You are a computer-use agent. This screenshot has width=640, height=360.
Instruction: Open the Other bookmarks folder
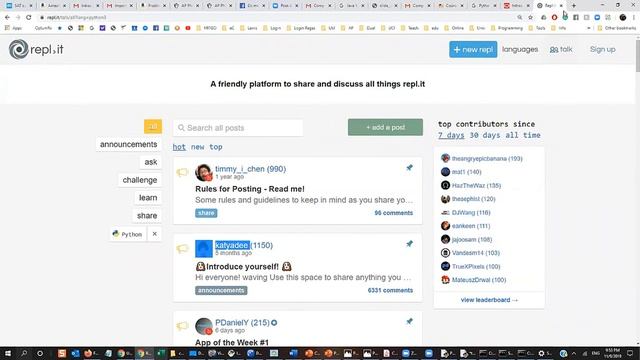616,28
